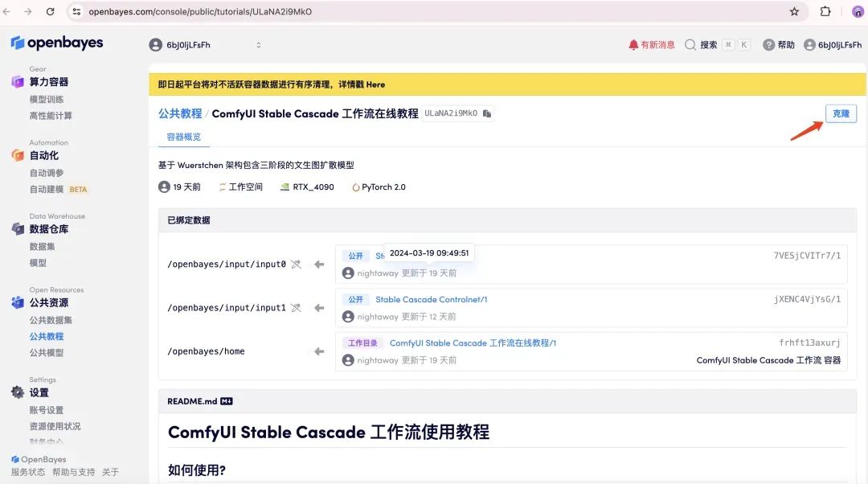Open the notification bell for new messages

(633, 45)
